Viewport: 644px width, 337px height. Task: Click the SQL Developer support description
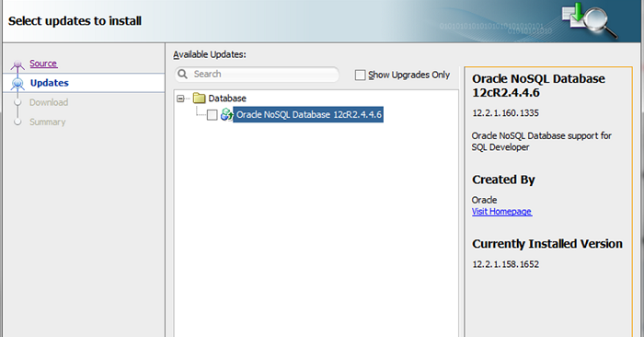[x=541, y=142]
